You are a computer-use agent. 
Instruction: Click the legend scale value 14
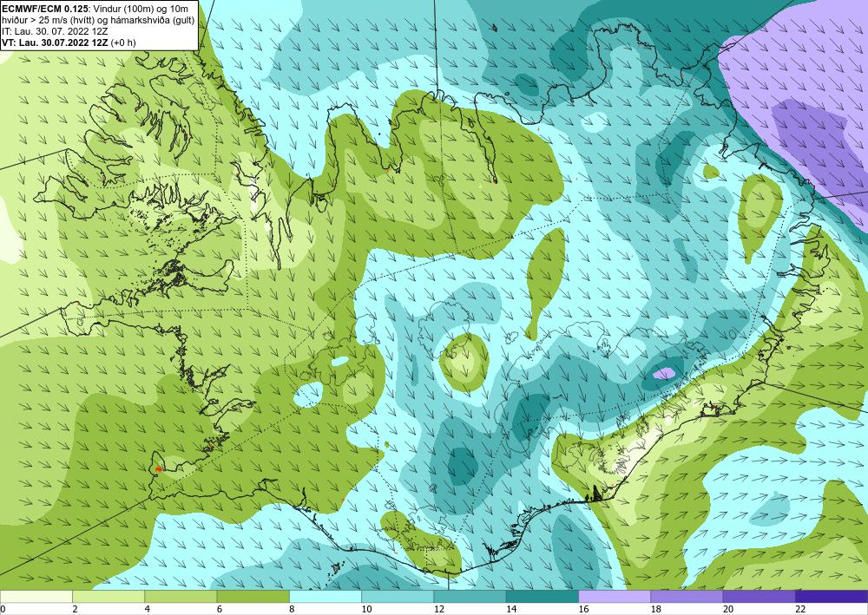click(x=511, y=610)
